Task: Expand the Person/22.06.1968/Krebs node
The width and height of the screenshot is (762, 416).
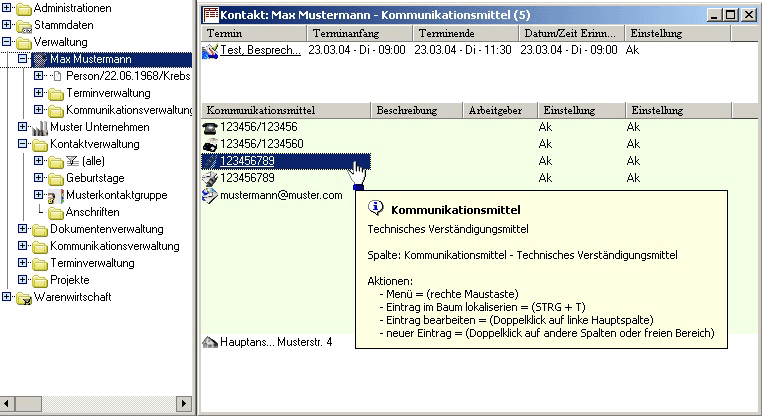Action: 39,76
